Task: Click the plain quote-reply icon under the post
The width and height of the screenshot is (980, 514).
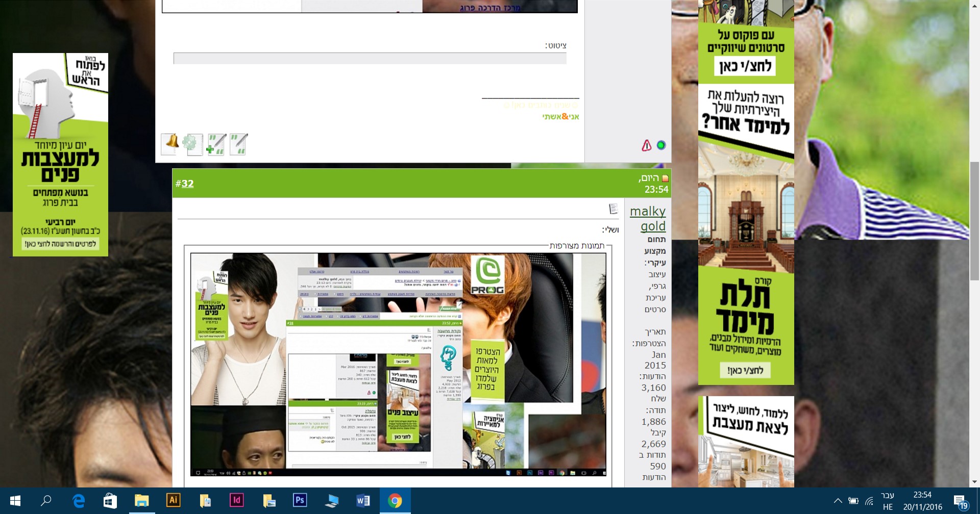Action: (238, 144)
